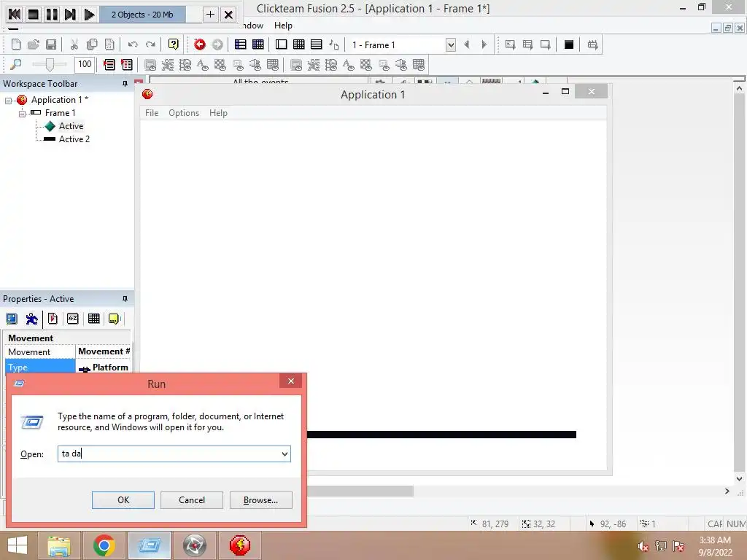This screenshot has width=747, height=560.
Task: Open the Settings properties tab icon
Action: 12,319
